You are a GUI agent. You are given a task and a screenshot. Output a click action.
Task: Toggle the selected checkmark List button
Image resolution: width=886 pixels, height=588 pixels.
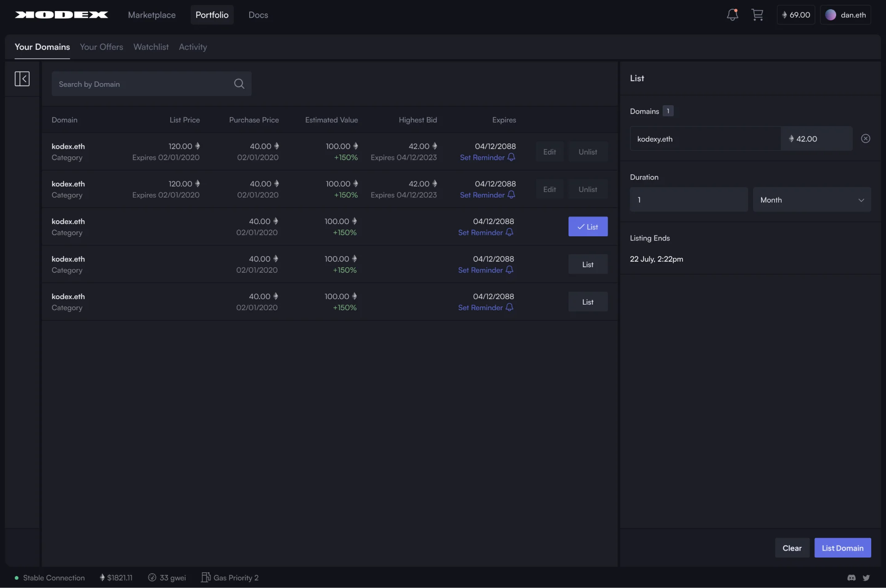click(x=588, y=227)
